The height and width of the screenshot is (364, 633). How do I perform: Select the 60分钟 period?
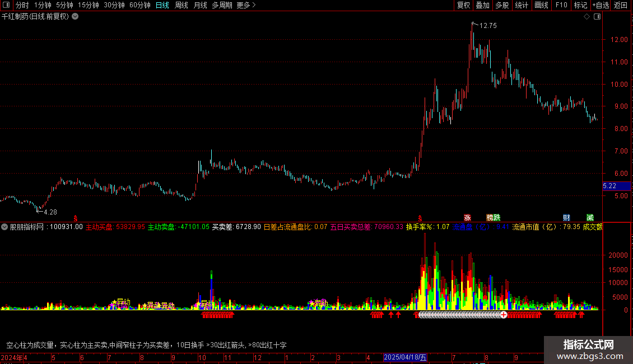(x=140, y=5)
